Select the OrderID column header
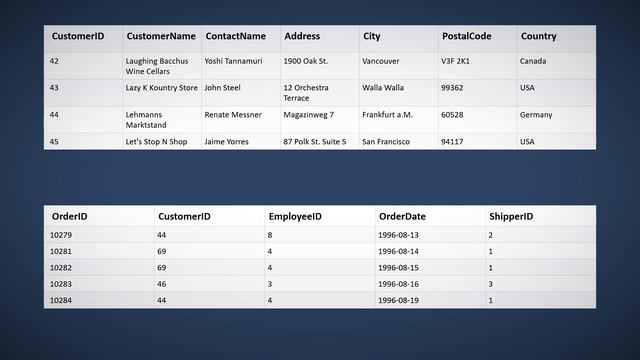This screenshot has width=640, height=360. point(69,217)
